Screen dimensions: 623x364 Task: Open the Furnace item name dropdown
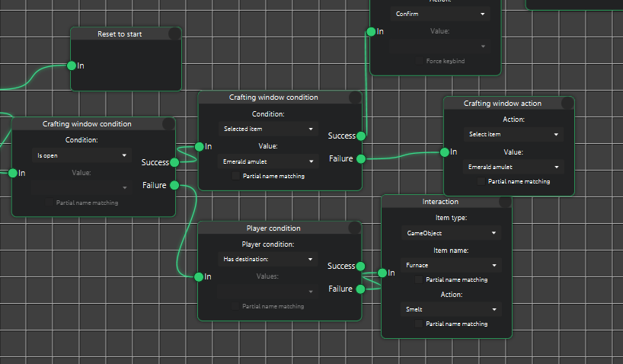451,265
